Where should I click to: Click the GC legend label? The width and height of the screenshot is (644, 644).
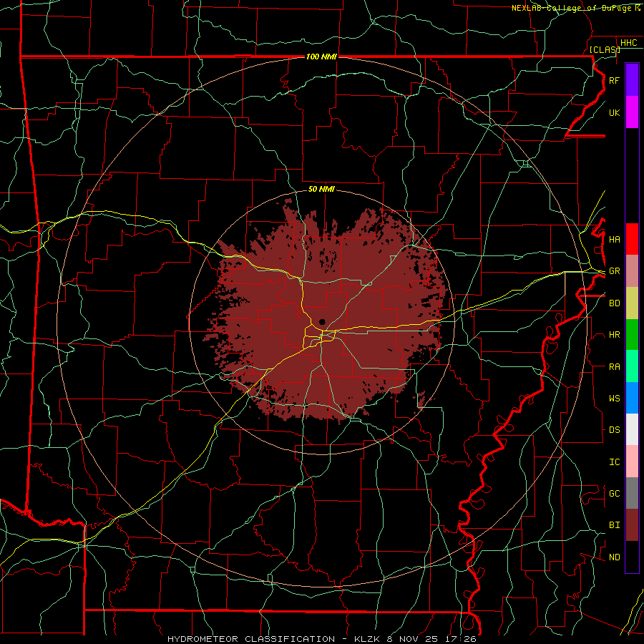614,493
